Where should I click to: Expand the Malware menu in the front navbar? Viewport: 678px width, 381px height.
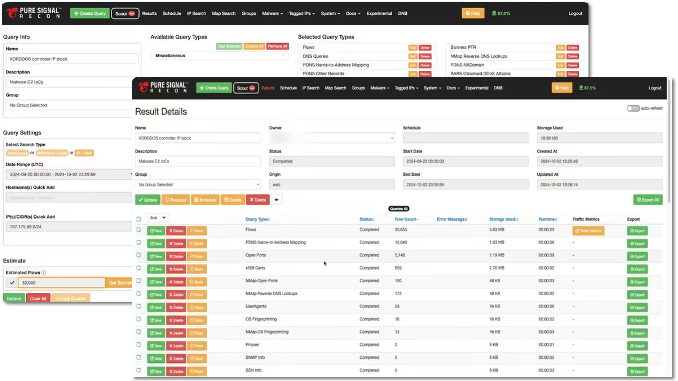click(x=380, y=88)
